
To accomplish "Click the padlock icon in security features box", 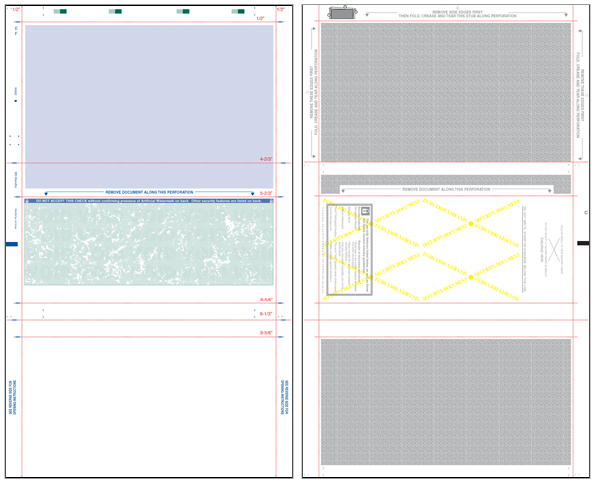I will [365, 211].
